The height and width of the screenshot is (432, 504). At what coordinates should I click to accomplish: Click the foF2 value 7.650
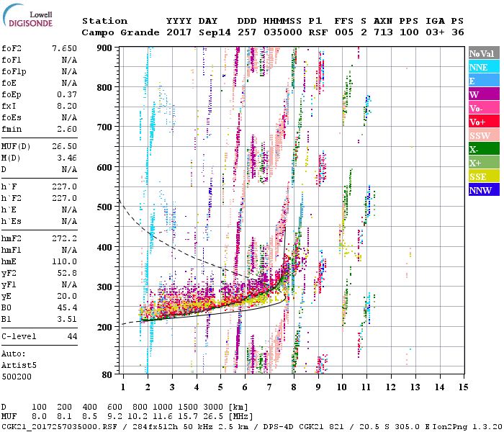pyautogui.click(x=64, y=48)
